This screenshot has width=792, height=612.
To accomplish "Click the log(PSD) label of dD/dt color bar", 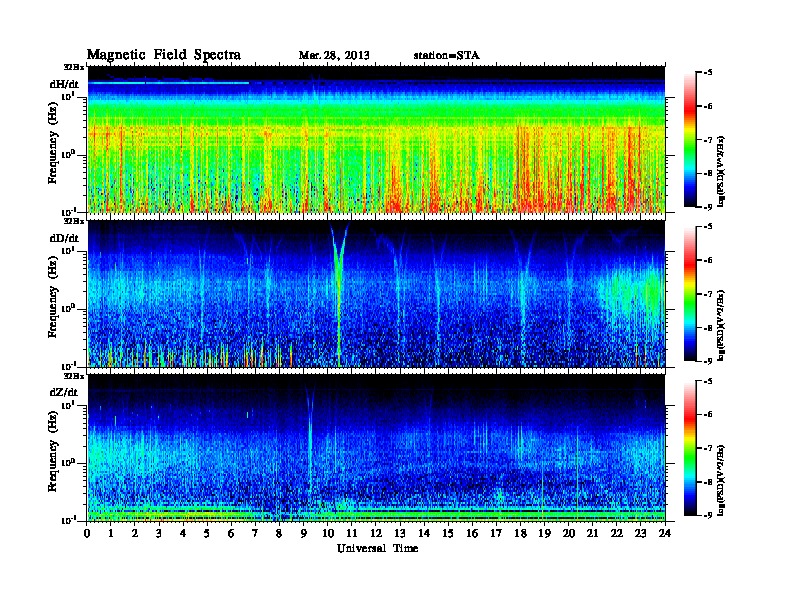I will pyautogui.click(x=721, y=325).
